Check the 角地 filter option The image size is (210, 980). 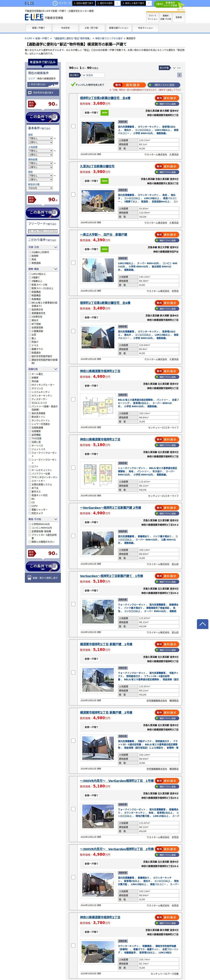point(30,260)
